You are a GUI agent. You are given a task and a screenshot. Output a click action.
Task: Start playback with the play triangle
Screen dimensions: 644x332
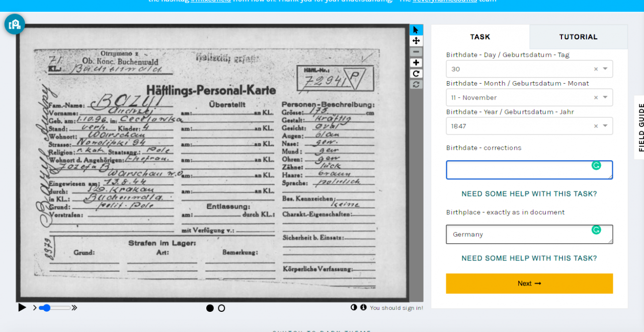22,307
